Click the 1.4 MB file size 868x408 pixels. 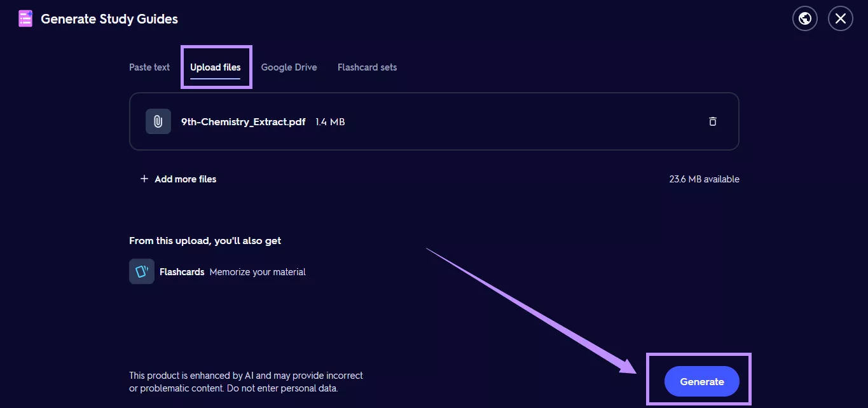coord(330,121)
